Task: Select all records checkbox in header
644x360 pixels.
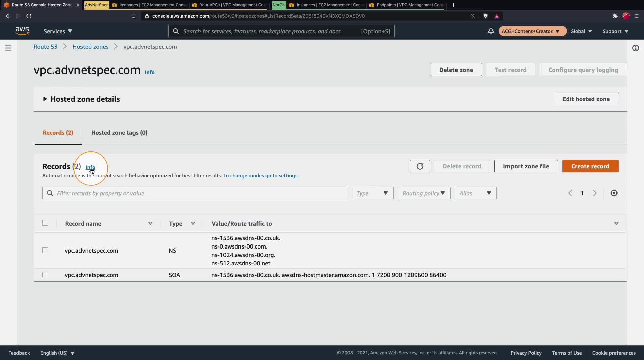Action: 45,223
